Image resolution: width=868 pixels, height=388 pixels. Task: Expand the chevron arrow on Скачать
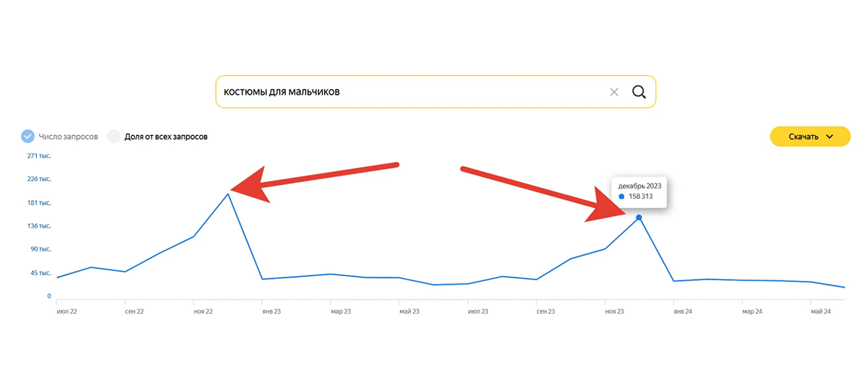pos(830,137)
